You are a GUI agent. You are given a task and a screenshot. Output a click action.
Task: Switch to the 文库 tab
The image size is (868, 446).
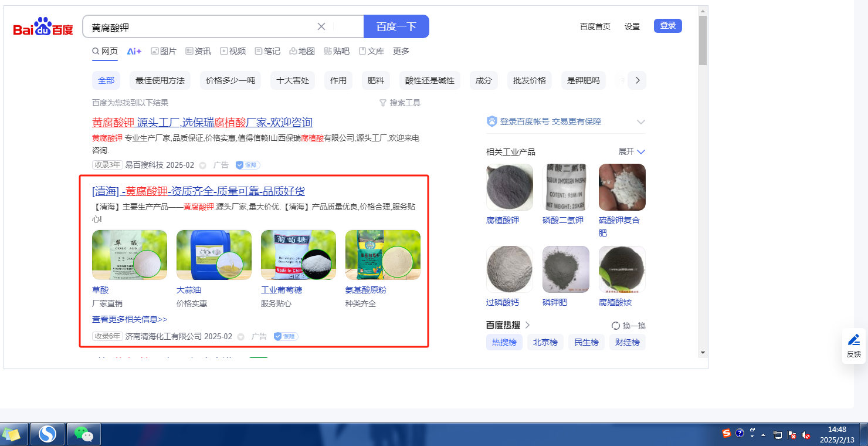point(371,51)
